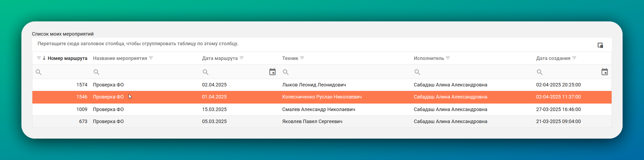Screen dimensions: 644x160
Task: Open filter icon for Номер маршрута column
Action: point(39,58)
